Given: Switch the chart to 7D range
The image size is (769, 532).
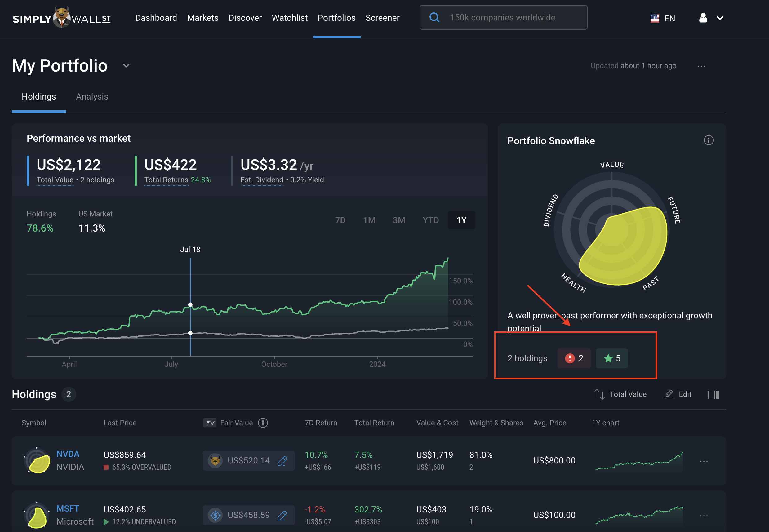Looking at the screenshot, I should click(340, 220).
